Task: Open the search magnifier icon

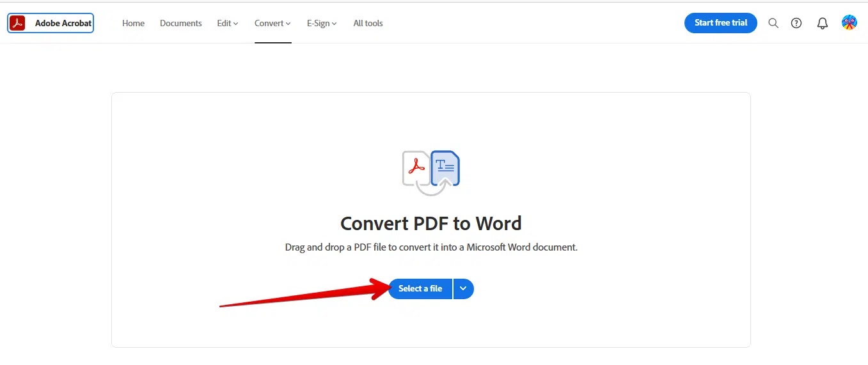Action: pyautogui.click(x=773, y=23)
